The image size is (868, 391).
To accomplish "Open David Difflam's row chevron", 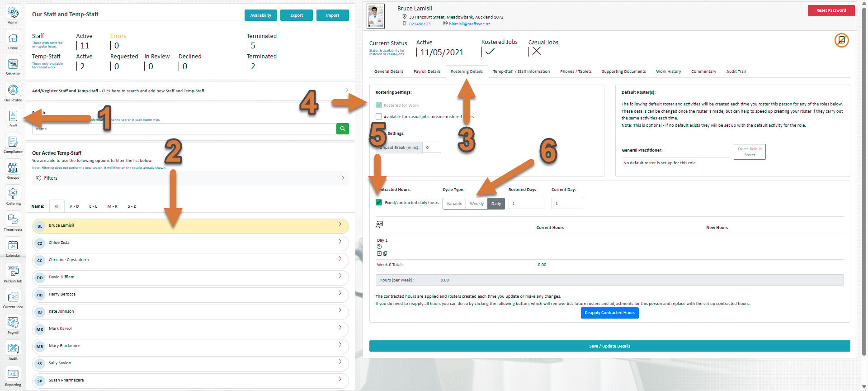I will (340, 276).
